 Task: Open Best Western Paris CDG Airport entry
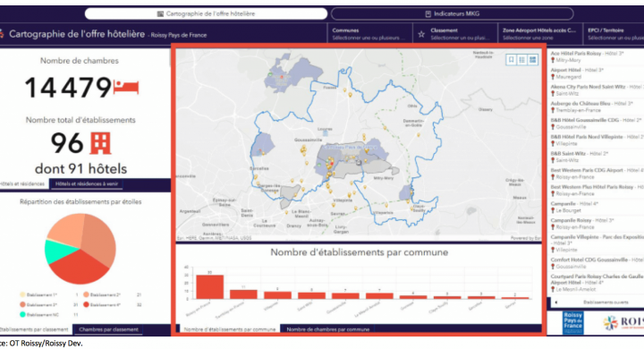point(595,174)
